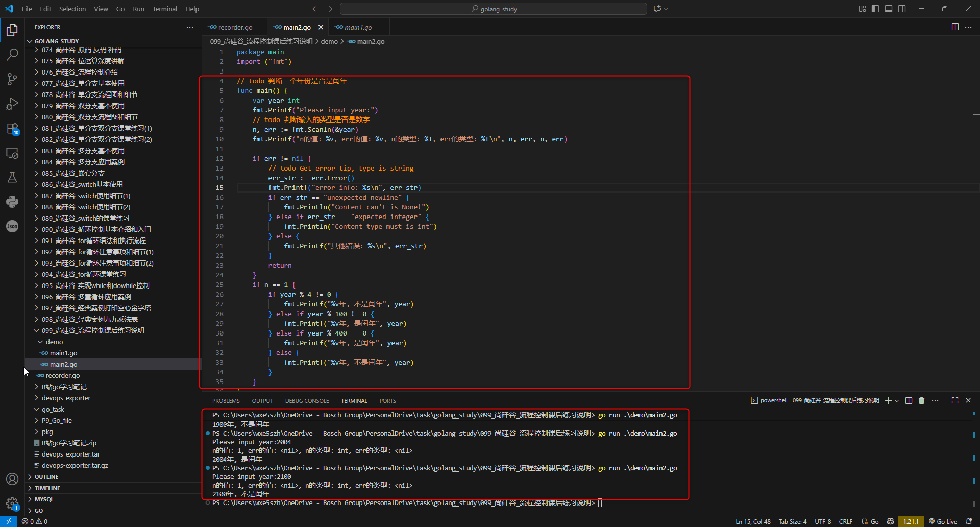The width and height of the screenshot is (980, 527).
Task: Open the Accounts menu
Action: pyautogui.click(x=12, y=479)
